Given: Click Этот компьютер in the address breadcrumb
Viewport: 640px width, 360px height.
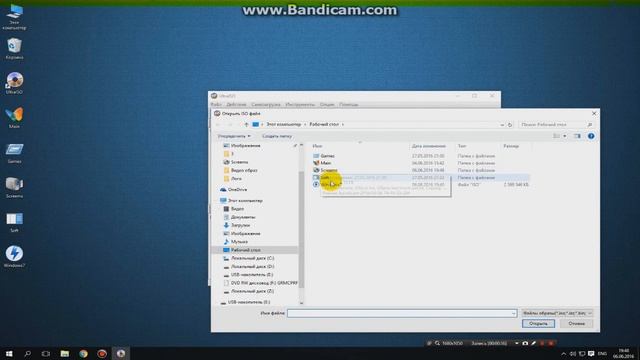Looking at the screenshot, I should coord(283,124).
